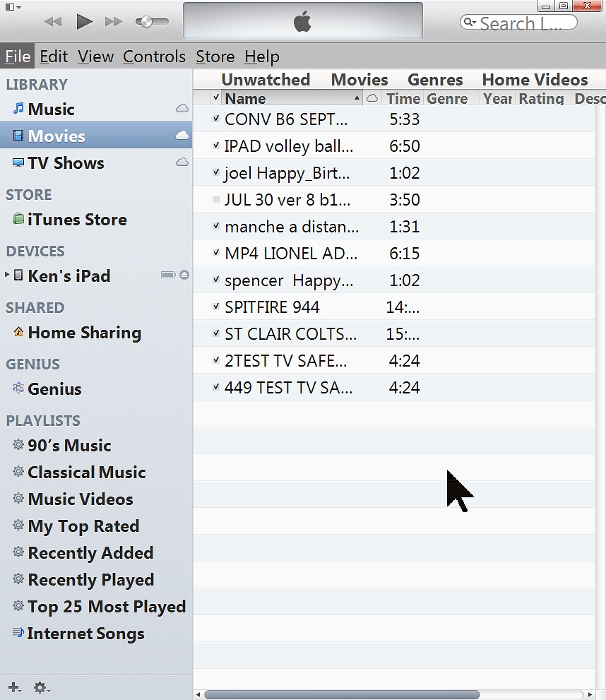
Task: Switch to the Movies tab
Action: [360, 79]
